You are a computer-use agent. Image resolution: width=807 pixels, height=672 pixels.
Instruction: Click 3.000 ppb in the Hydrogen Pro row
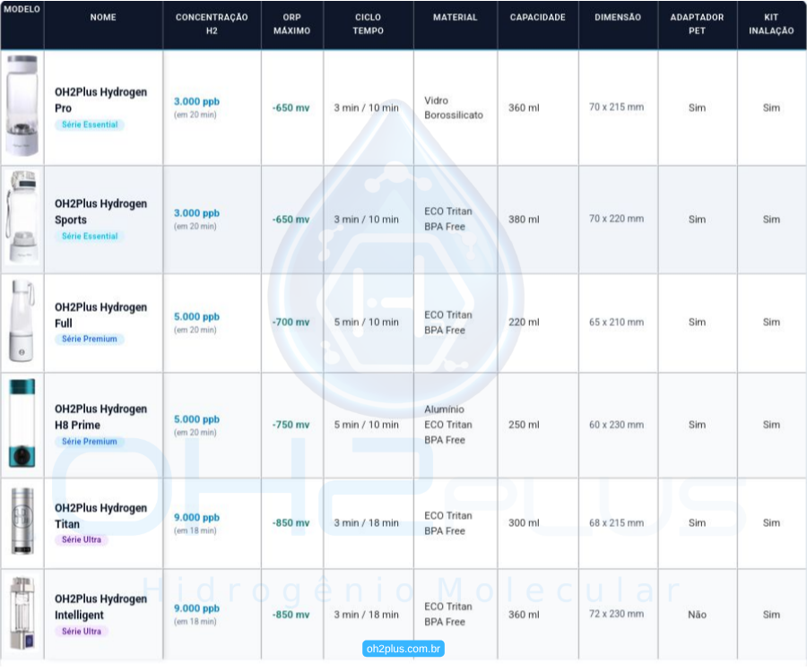196,101
